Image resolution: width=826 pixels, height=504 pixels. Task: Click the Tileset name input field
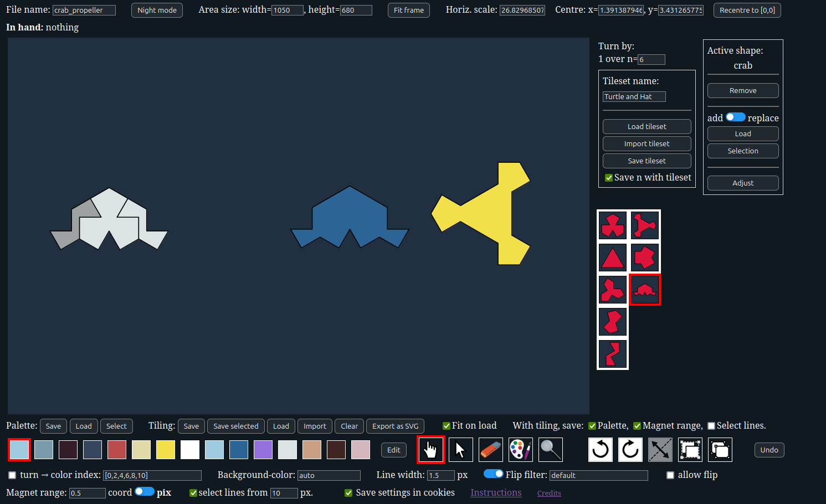click(634, 96)
